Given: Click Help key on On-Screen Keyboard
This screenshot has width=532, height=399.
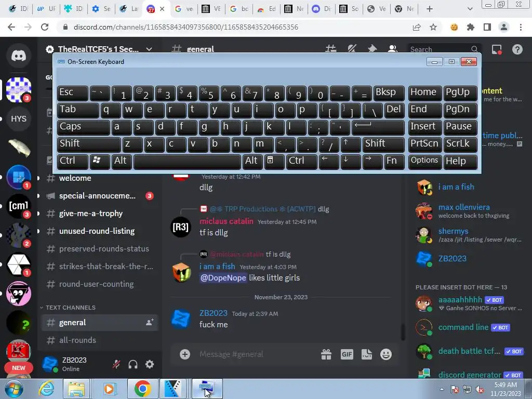Looking at the screenshot, I should [460, 161].
